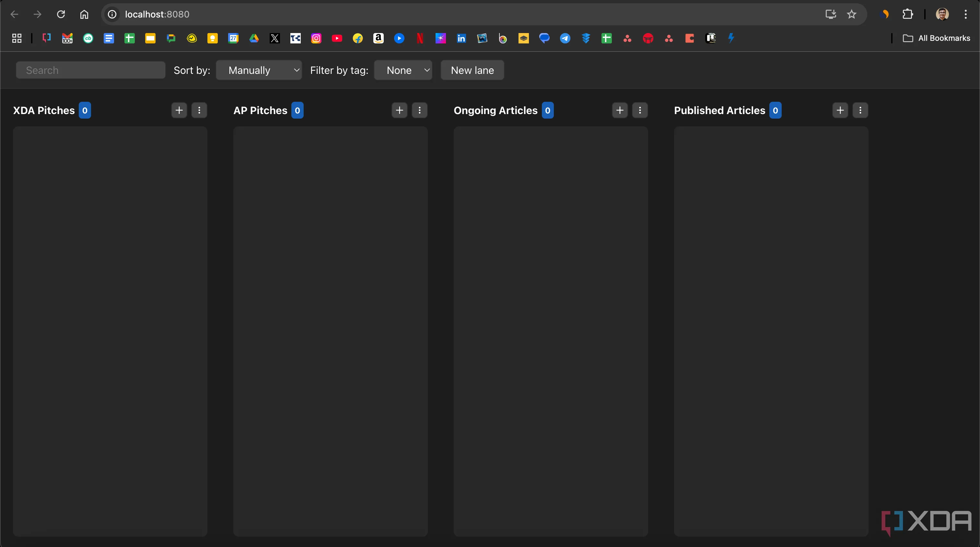Open Published Articles lane three-dot menu
The height and width of the screenshot is (547, 980).
click(860, 110)
